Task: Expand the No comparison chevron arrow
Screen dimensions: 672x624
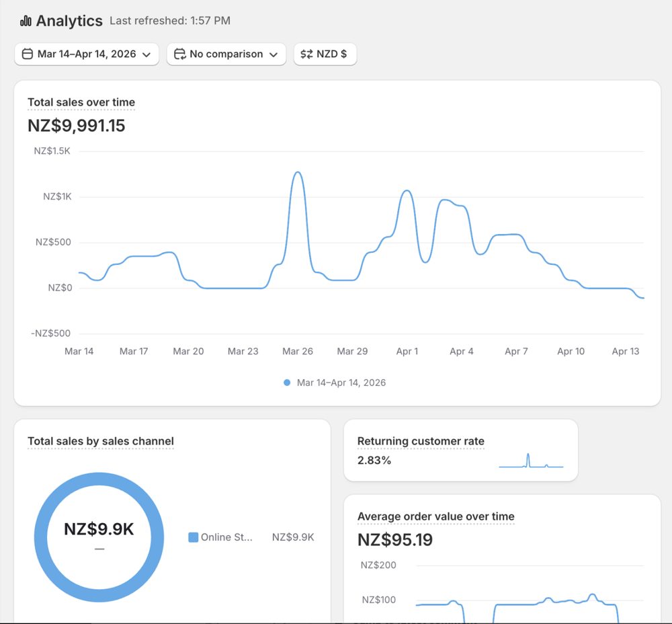Action: tap(274, 54)
